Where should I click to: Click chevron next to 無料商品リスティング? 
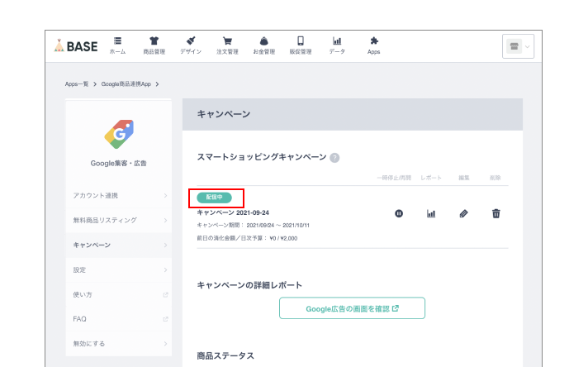[x=165, y=220]
